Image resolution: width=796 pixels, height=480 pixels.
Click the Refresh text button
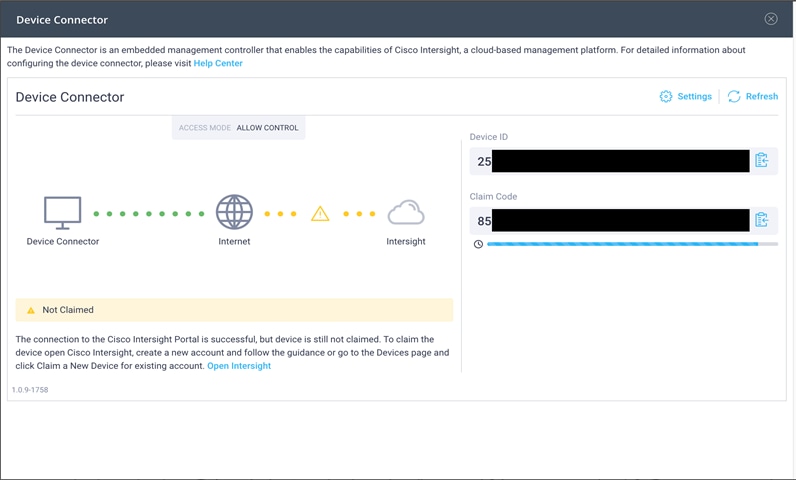coord(761,96)
